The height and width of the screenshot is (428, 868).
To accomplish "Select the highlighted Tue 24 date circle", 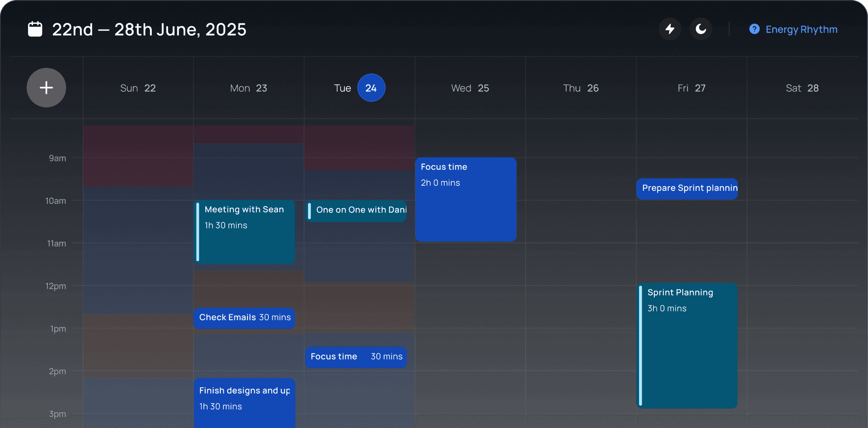I will pos(371,88).
